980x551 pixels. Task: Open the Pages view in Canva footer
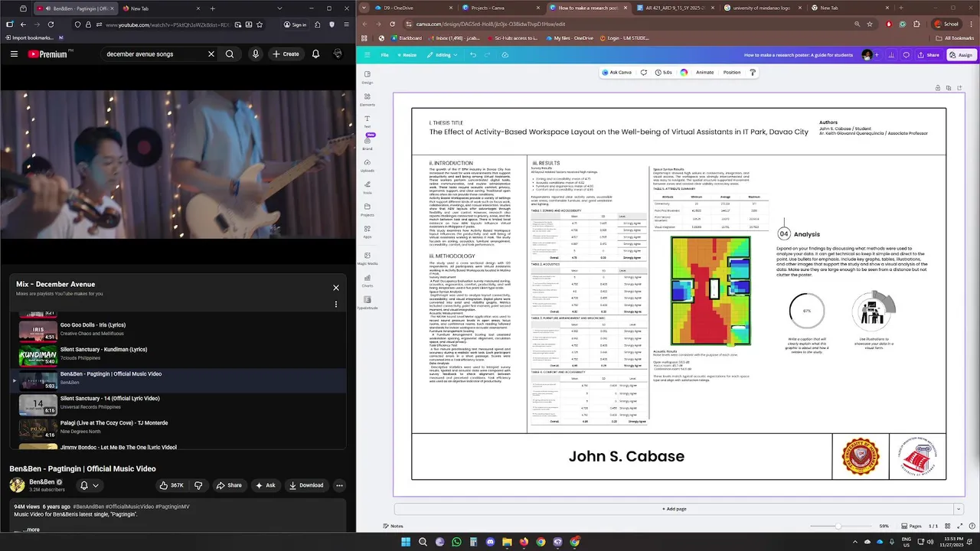coord(911,526)
